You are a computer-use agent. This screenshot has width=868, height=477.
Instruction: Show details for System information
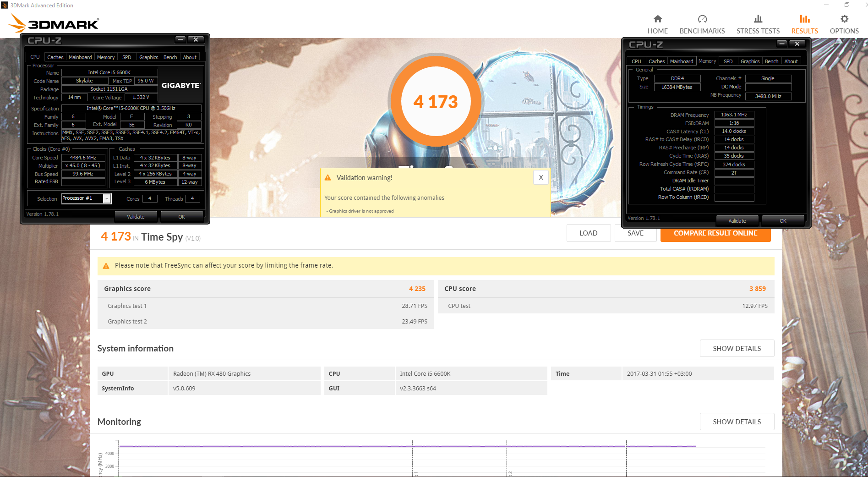point(737,348)
